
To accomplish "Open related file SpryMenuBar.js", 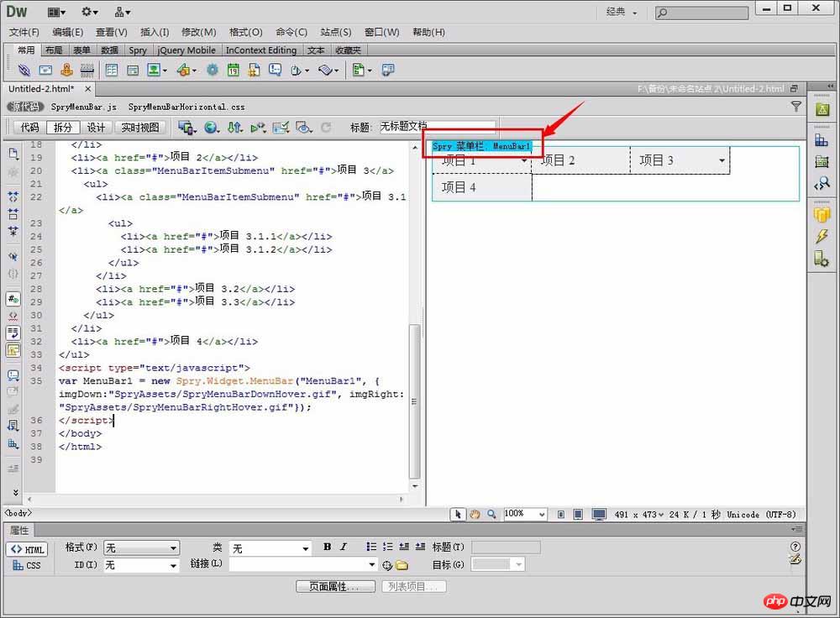I will 83,107.
